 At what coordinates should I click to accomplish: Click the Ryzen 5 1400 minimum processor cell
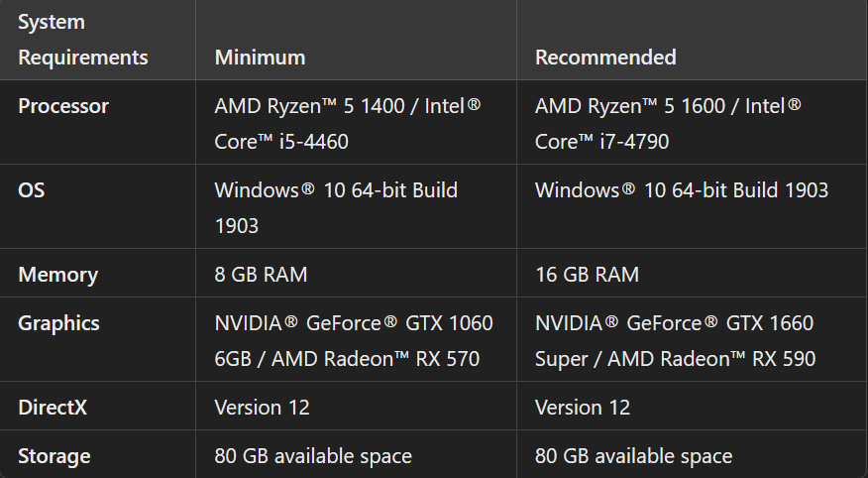point(348,123)
